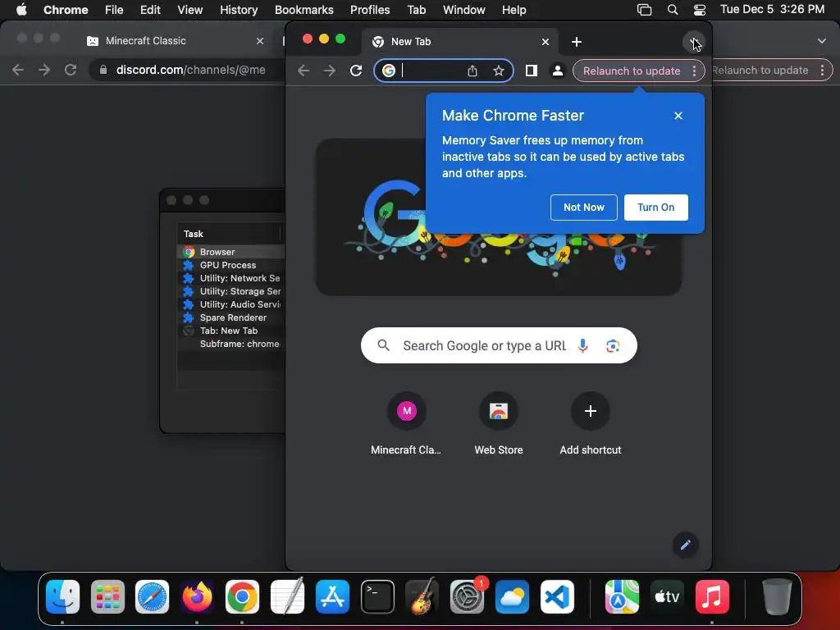Click Turn On for Memory Saver

tap(655, 208)
